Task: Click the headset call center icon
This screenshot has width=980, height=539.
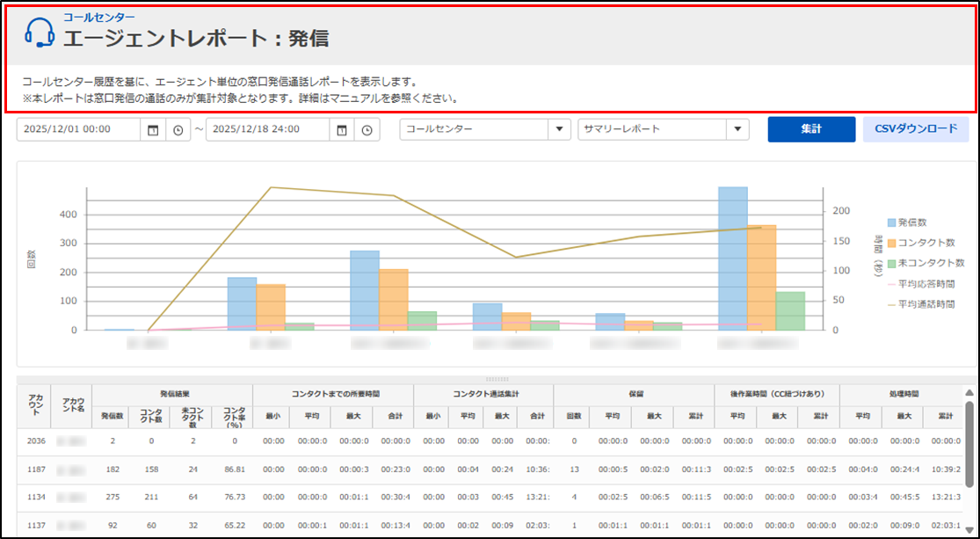Action: [x=40, y=33]
